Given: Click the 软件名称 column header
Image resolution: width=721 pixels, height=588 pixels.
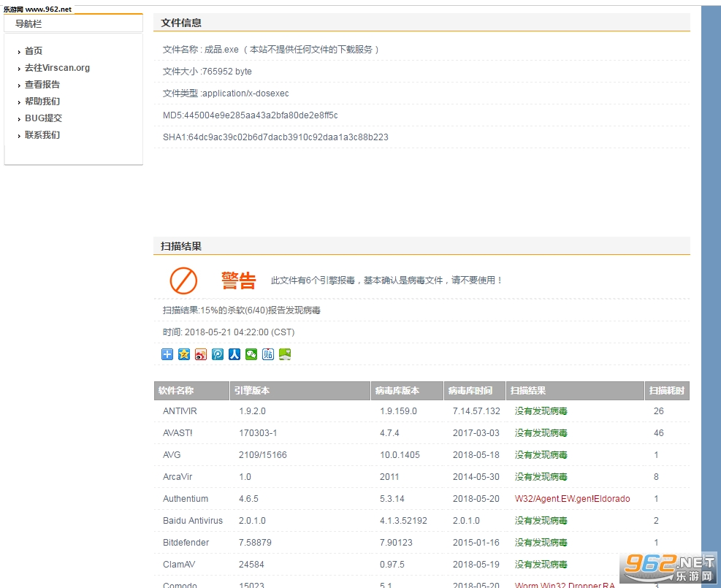Looking at the screenshot, I should coord(191,391).
